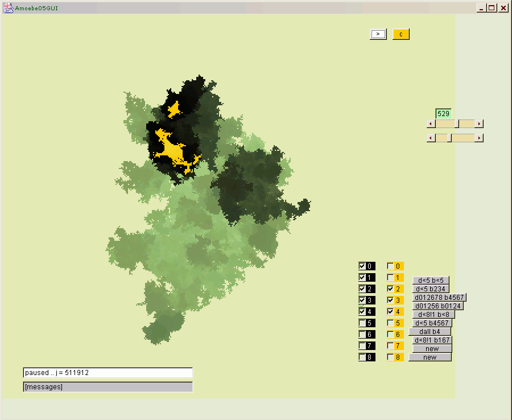
Task: Uncheck yellow checkbox 4
Action: (390, 311)
